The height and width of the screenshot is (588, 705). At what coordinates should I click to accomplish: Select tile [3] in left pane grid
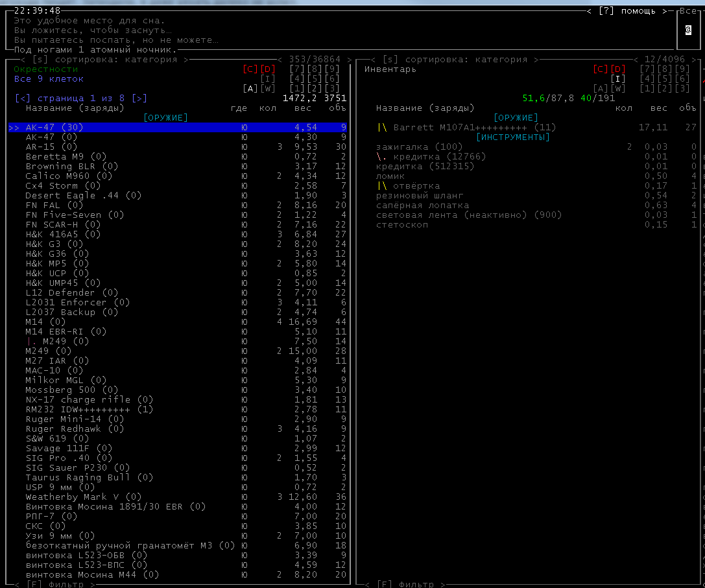point(332,89)
